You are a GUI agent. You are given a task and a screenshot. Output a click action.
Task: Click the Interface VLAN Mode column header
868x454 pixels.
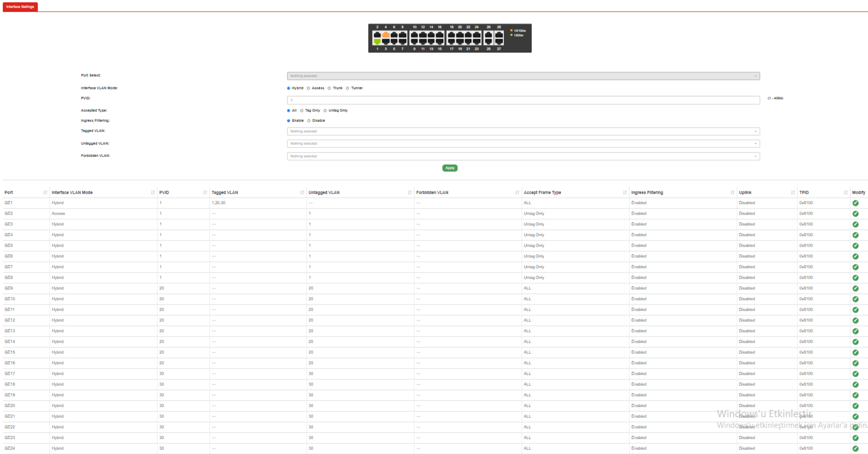point(72,193)
